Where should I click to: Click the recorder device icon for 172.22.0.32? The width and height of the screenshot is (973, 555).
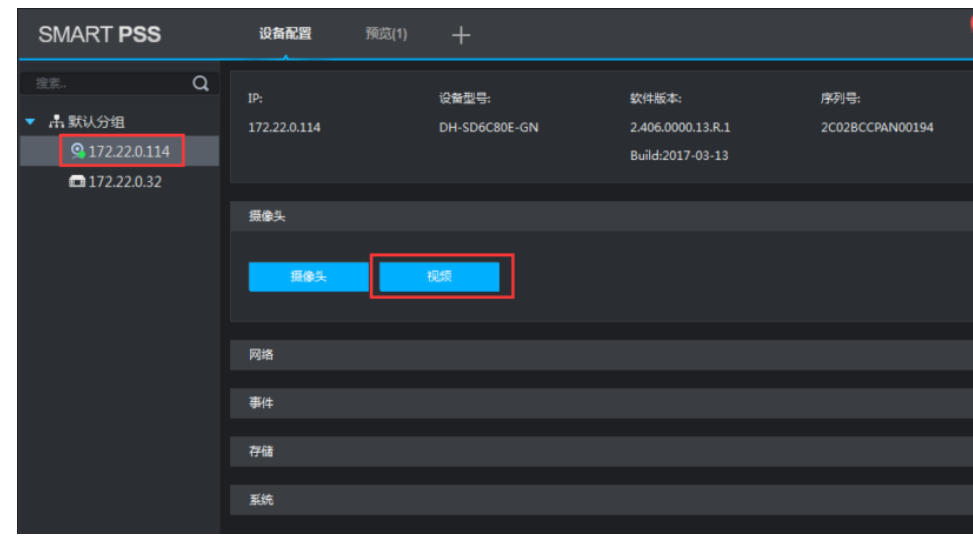[77, 181]
